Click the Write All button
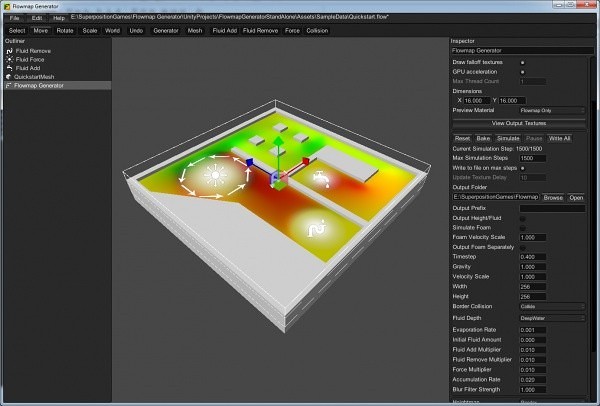 (x=559, y=139)
